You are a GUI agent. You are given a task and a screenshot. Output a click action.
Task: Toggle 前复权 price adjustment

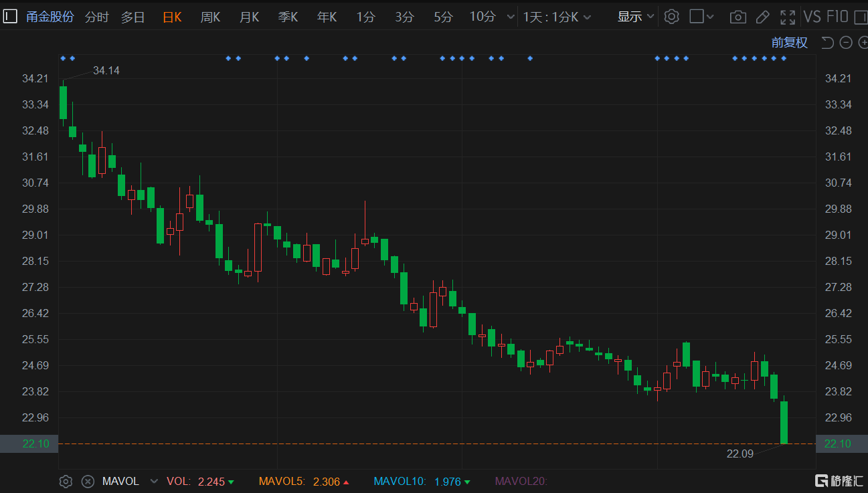[790, 43]
